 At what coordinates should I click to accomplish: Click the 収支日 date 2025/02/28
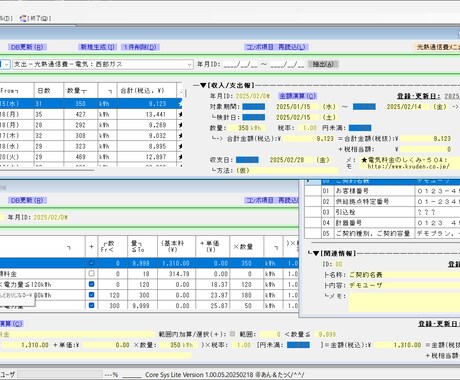(x=287, y=160)
